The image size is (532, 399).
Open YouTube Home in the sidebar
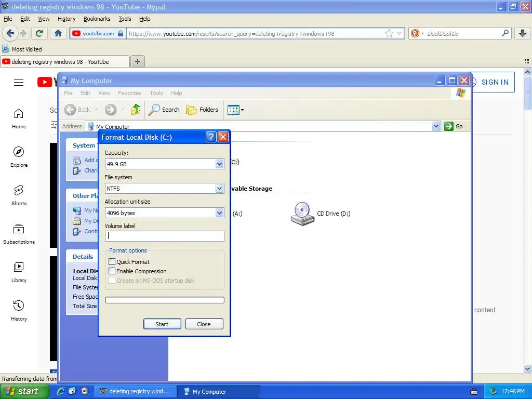point(19,119)
